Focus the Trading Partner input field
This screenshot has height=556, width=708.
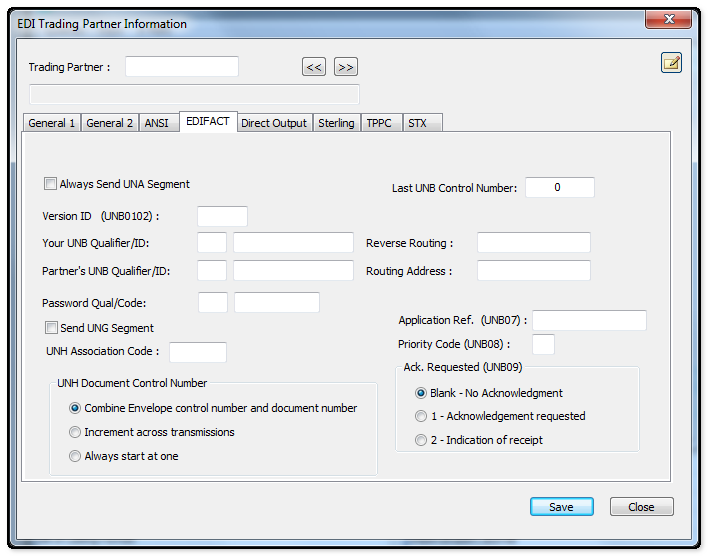(x=182, y=67)
